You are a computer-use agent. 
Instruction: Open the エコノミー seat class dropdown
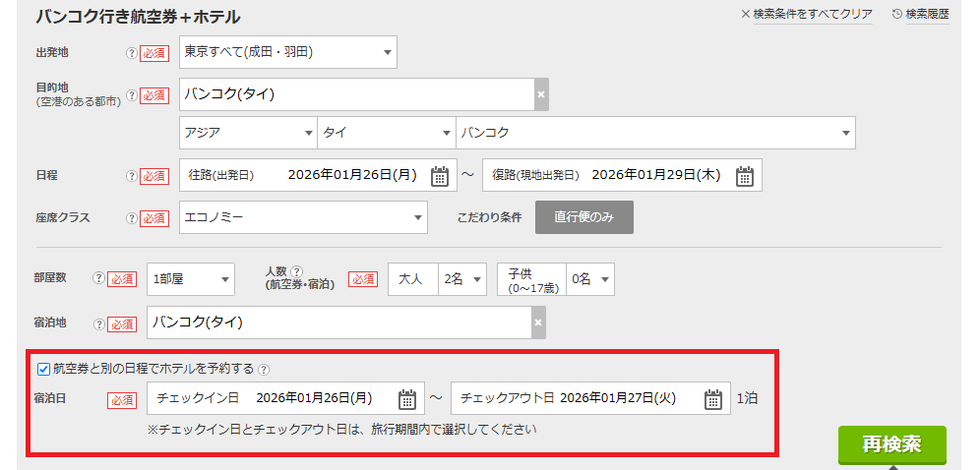point(304,217)
